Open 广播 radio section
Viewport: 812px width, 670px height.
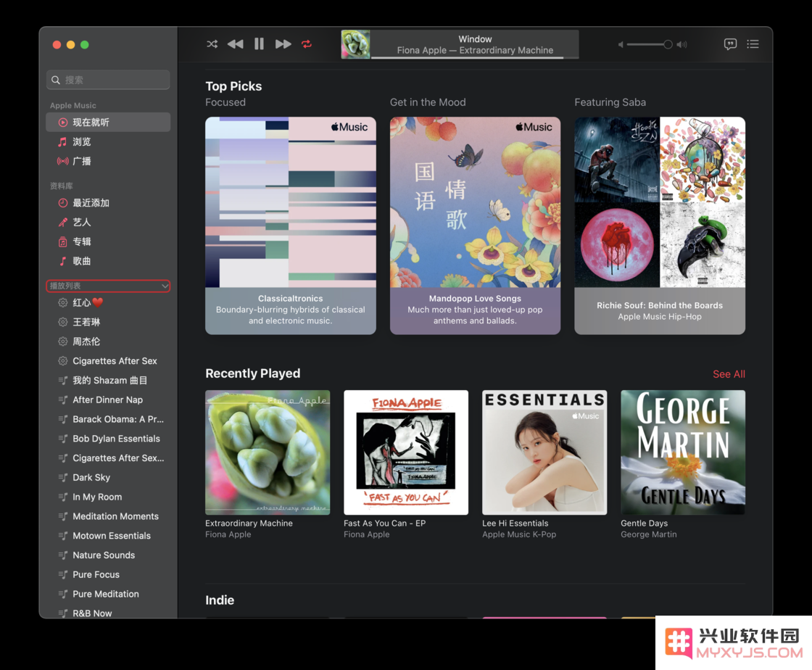click(108, 161)
